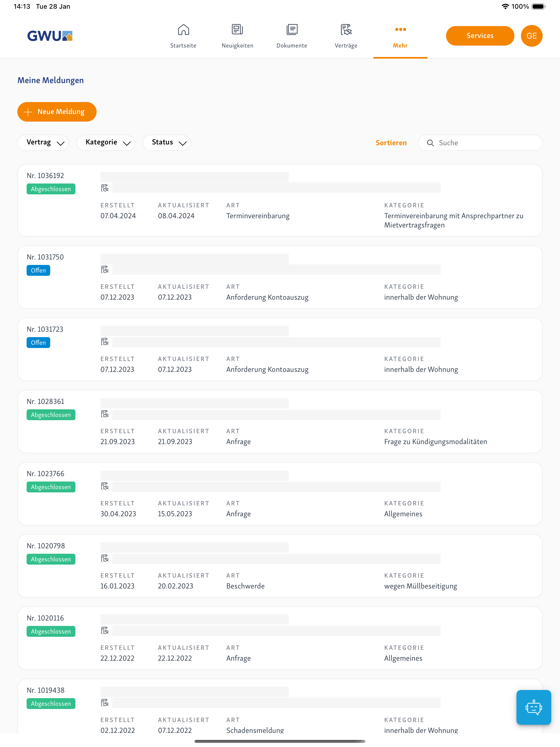The height and width of the screenshot is (747, 560).
Task: Create a new report with Neue Meldung
Action: [x=57, y=112]
